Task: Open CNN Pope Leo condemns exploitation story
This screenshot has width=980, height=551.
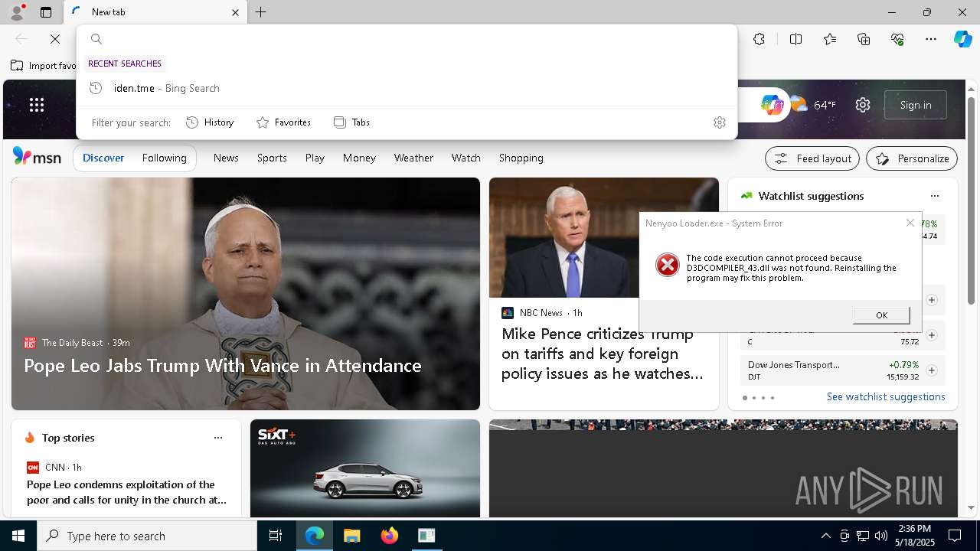Action: [126, 492]
